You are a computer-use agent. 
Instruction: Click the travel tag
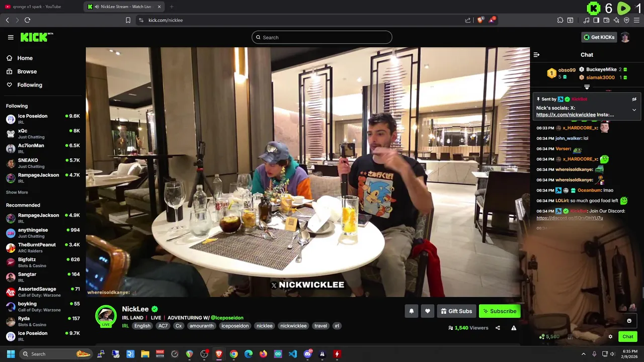(320, 326)
